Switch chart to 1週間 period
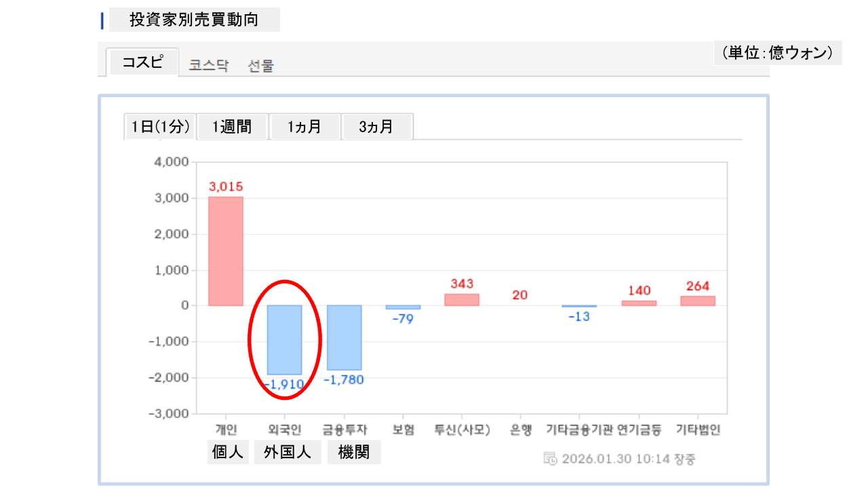 232,127
